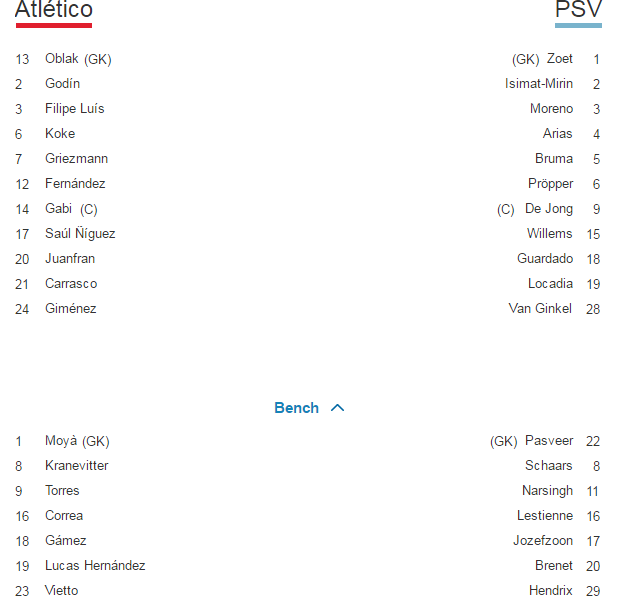
Task: Click the Bench section label
Action: click(x=296, y=408)
